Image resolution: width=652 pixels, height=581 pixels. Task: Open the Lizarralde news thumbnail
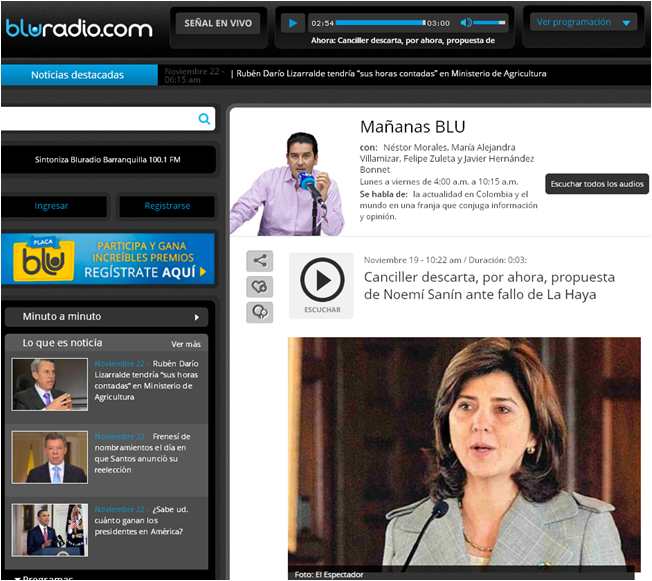coord(49,384)
